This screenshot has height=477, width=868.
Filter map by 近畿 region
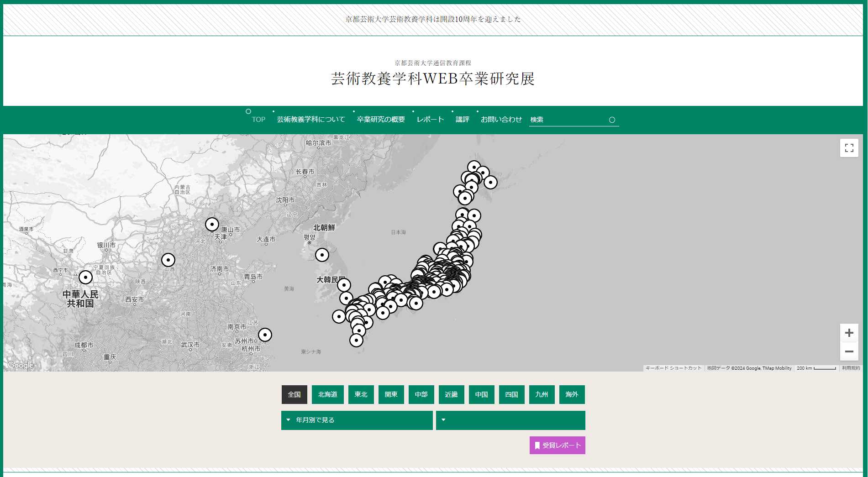(x=451, y=394)
